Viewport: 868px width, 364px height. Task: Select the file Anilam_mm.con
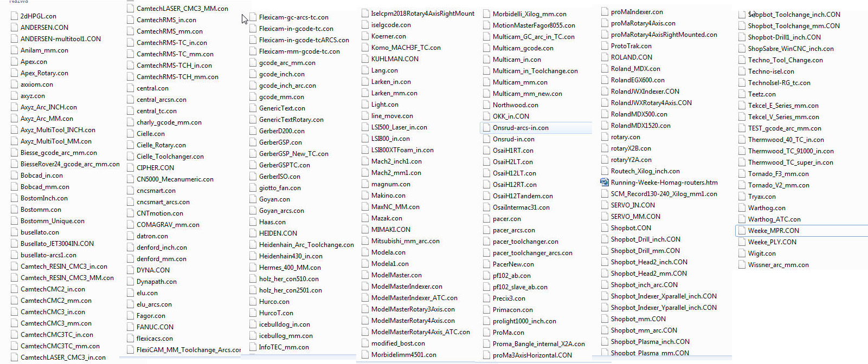coord(44,50)
